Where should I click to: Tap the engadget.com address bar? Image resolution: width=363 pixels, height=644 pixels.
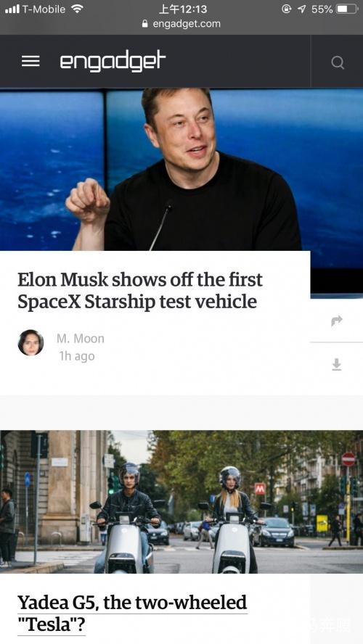click(181, 24)
